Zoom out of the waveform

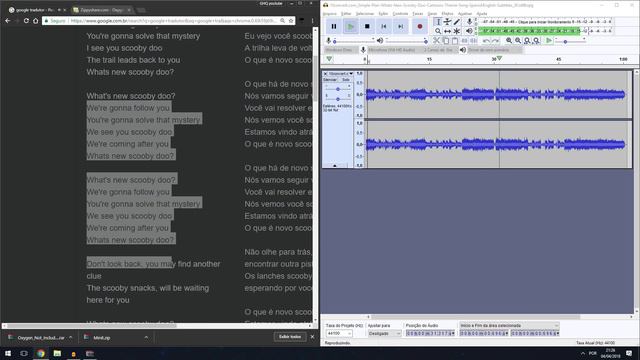[x=518, y=40]
